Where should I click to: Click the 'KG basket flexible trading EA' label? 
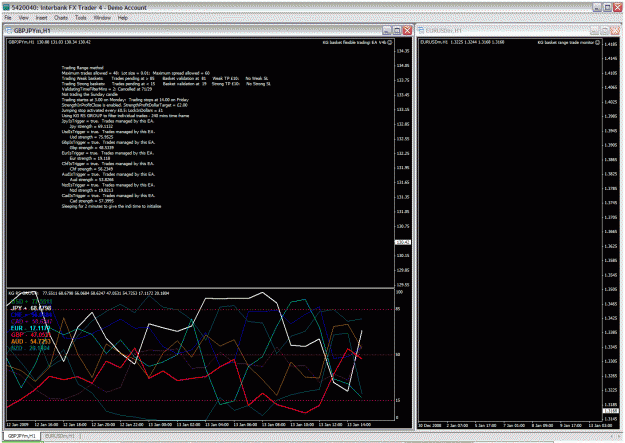pyautogui.click(x=354, y=42)
